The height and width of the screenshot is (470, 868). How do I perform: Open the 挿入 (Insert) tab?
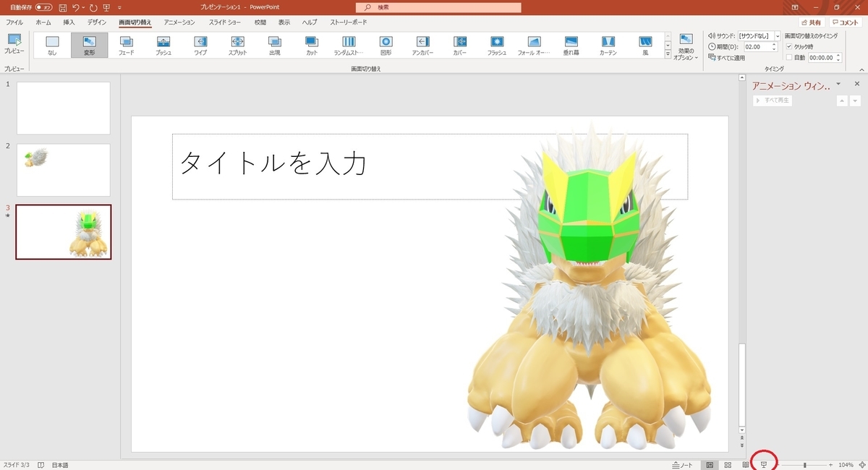click(x=69, y=22)
